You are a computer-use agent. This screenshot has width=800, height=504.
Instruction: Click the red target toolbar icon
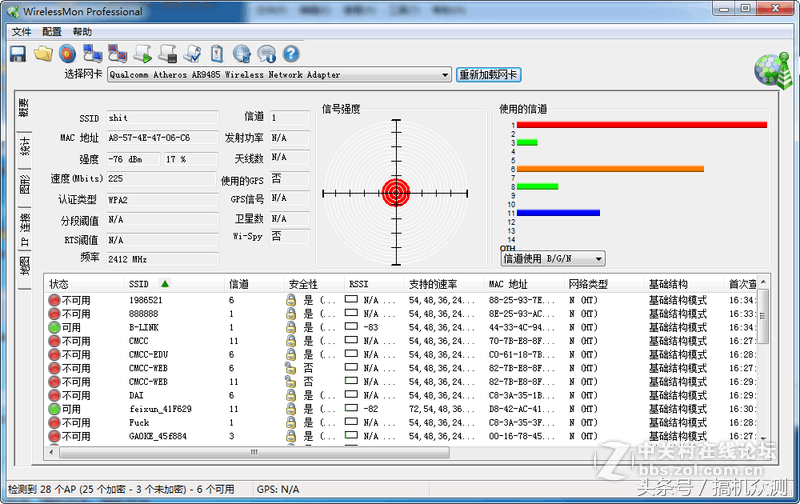(x=67, y=54)
